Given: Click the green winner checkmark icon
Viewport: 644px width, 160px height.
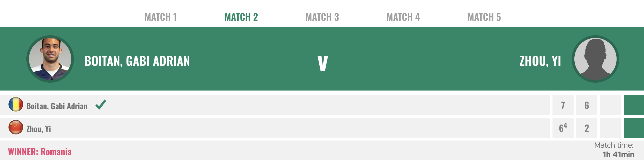Looking at the screenshot, I should [101, 104].
